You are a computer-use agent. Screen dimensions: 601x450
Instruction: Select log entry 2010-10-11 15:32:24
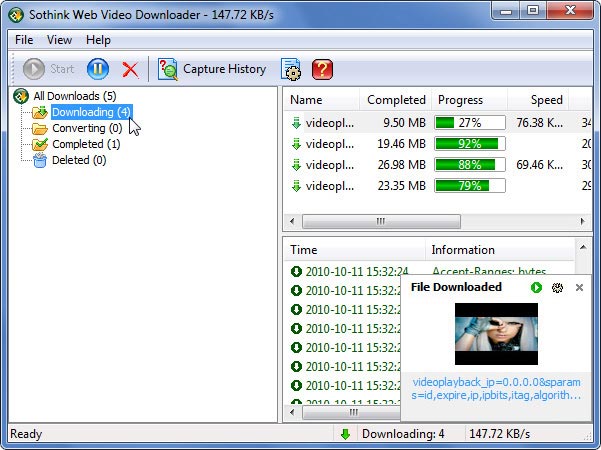357,271
